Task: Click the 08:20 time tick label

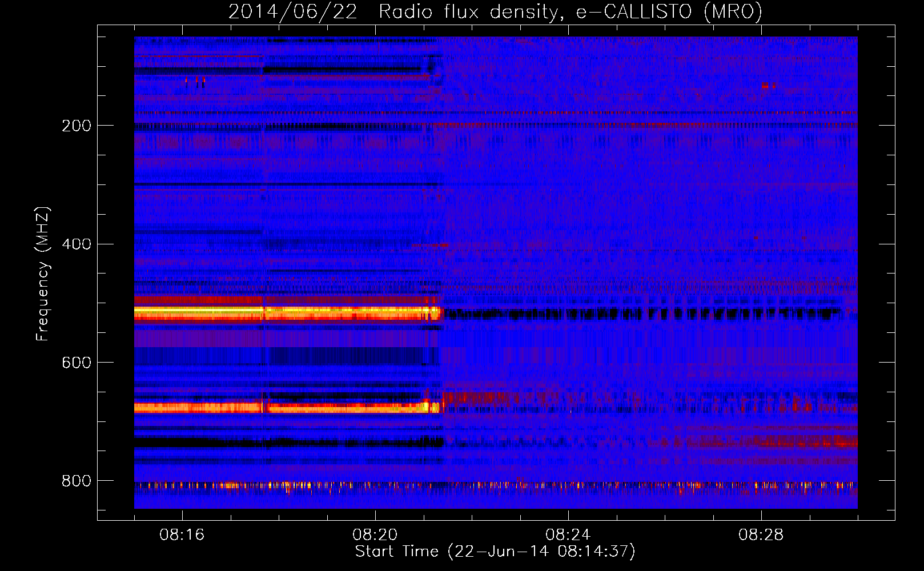Action: (375, 535)
